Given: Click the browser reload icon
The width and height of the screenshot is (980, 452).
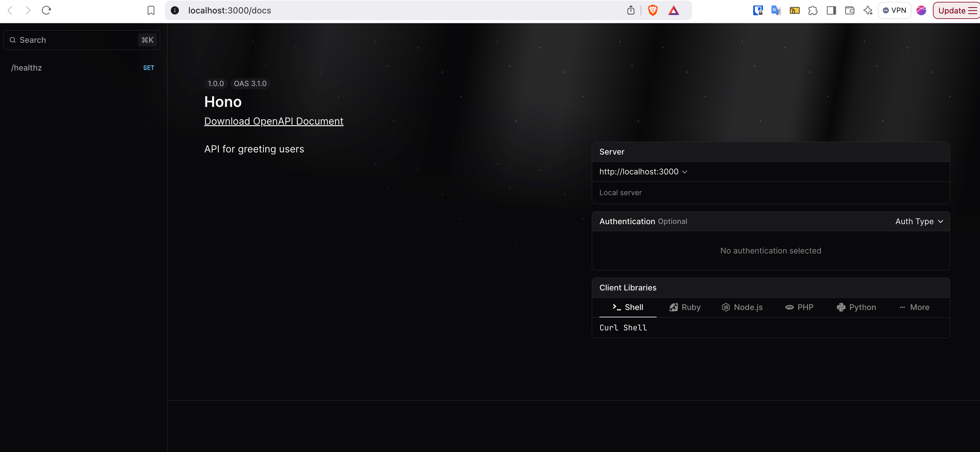Looking at the screenshot, I should (x=46, y=10).
